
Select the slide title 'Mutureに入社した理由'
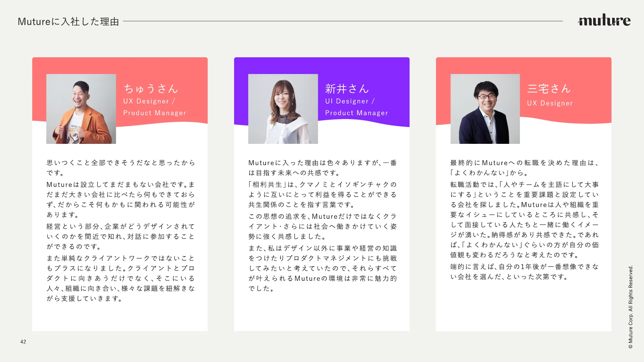[x=68, y=22]
